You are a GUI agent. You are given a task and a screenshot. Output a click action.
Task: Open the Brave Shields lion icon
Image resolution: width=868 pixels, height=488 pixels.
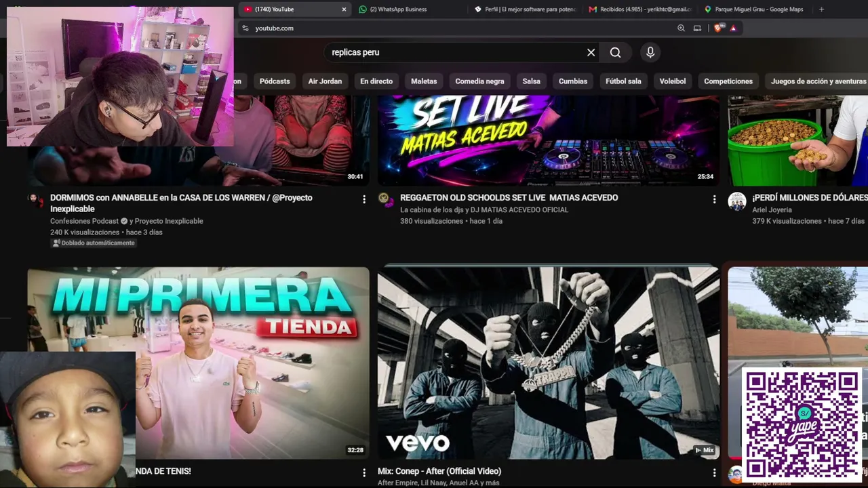pyautogui.click(x=719, y=28)
